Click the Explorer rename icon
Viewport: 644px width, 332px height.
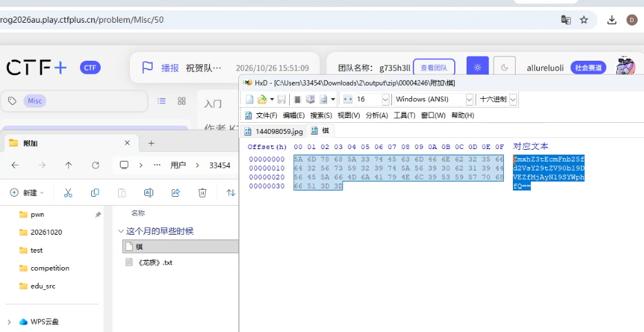[148, 193]
